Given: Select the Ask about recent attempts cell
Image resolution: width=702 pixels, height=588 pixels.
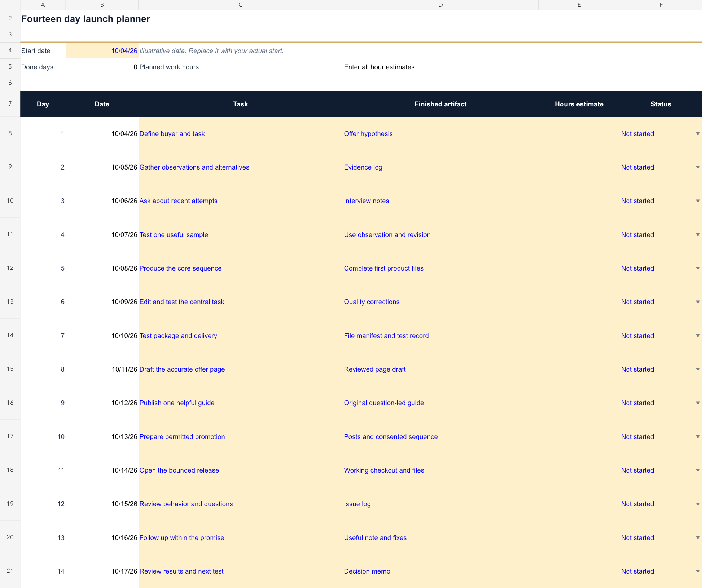Looking at the screenshot, I should point(241,201).
